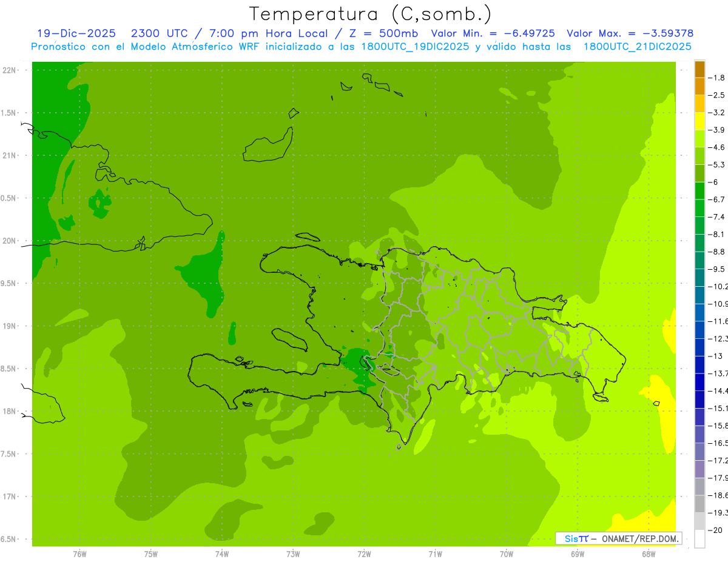Click the '70W' longitude axis label
Image resolution: width=728 pixels, height=562 pixels.
(x=506, y=554)
